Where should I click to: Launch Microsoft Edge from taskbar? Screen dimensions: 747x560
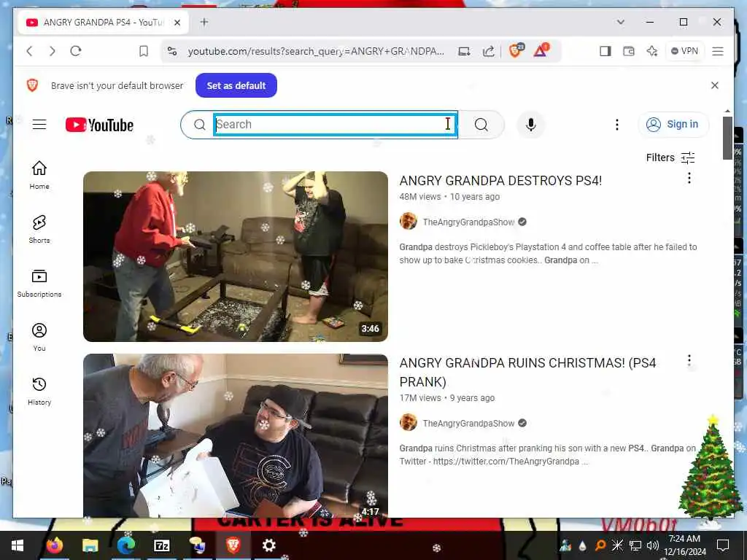point(125,545)
